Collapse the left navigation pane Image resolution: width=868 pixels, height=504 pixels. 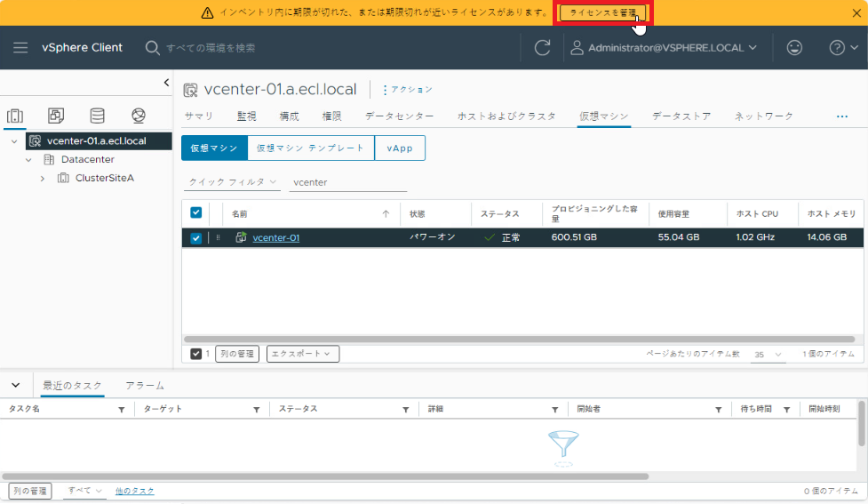click(x=166, y=83)
